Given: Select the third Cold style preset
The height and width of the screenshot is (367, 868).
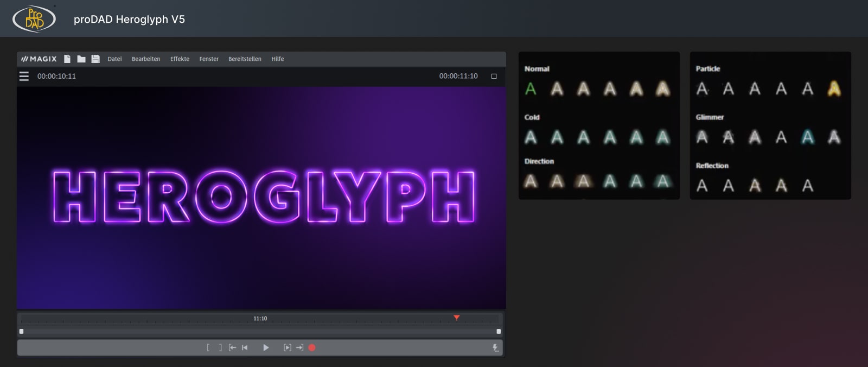Looking at the screenshot, I should pos(583,137).
